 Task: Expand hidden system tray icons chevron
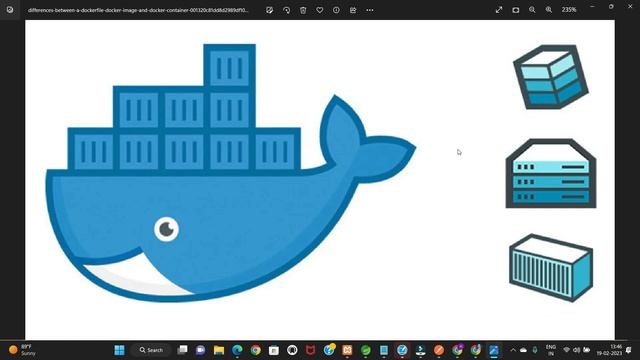pos(513,350)
